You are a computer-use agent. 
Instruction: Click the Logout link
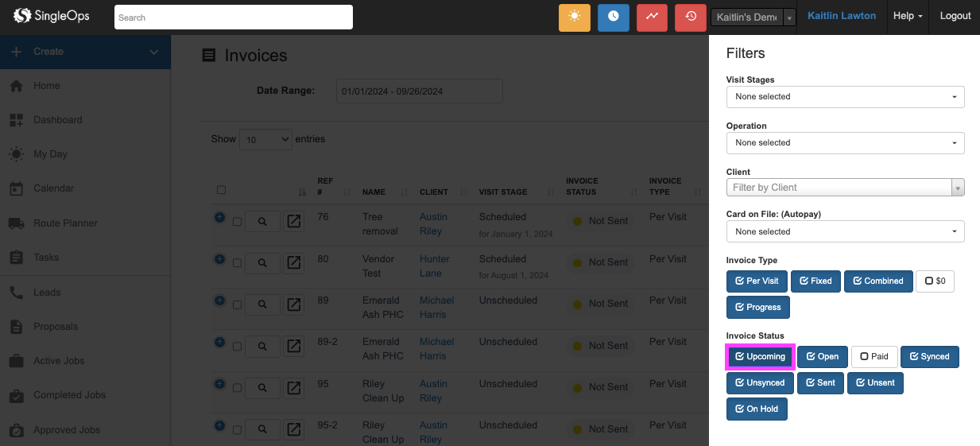coord(955,16)
